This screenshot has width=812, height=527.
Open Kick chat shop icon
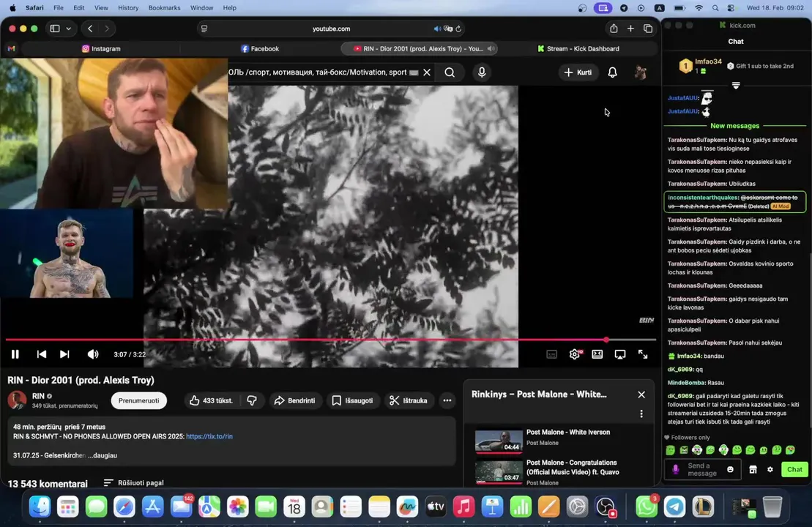[x=753, y=469]
